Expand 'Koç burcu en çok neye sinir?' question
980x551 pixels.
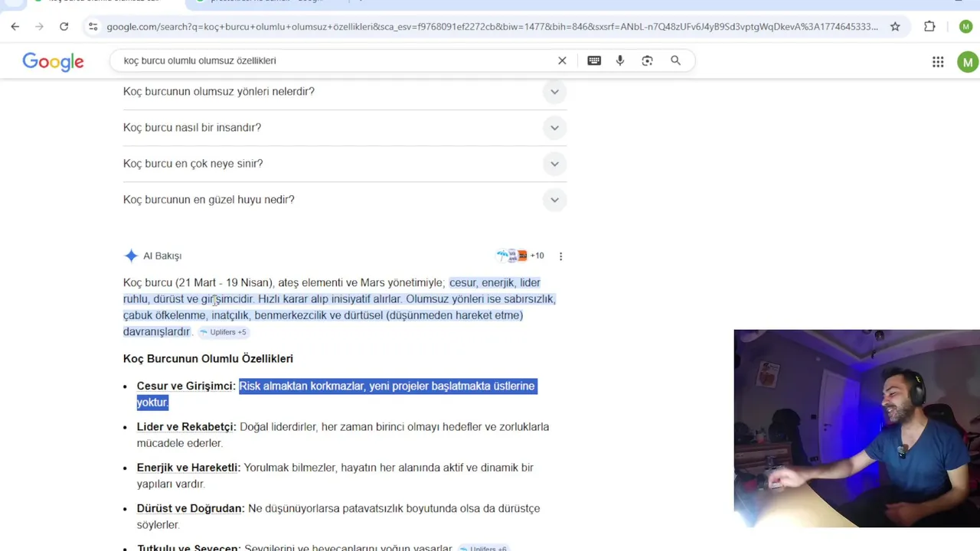point(345,164)
